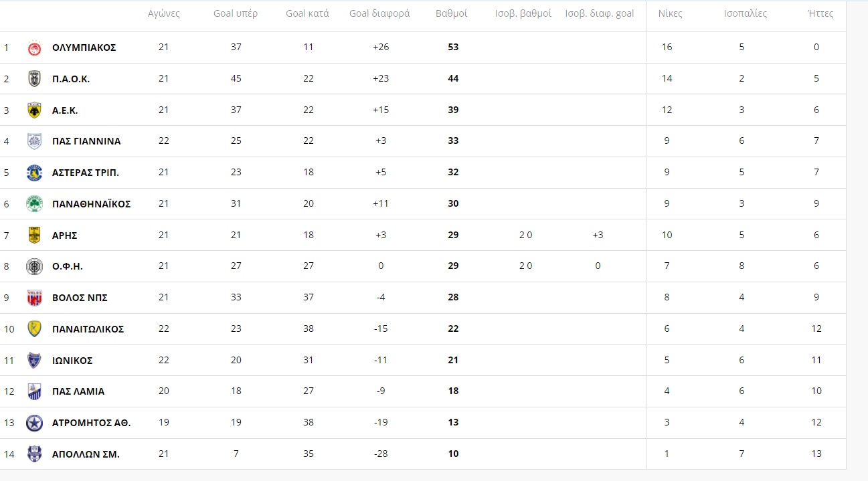Click the P.A.O.K. club logo
The width and height of the screenshot is (868, 481).
pyautogui.click(x=34, y=79)
